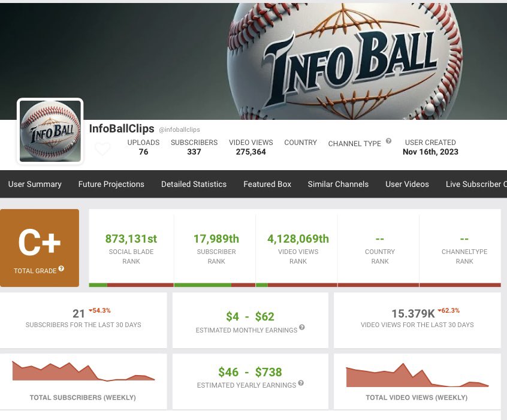Switch to the Future Projections tab
507x420 pixels.
click(x=111, y=184)
